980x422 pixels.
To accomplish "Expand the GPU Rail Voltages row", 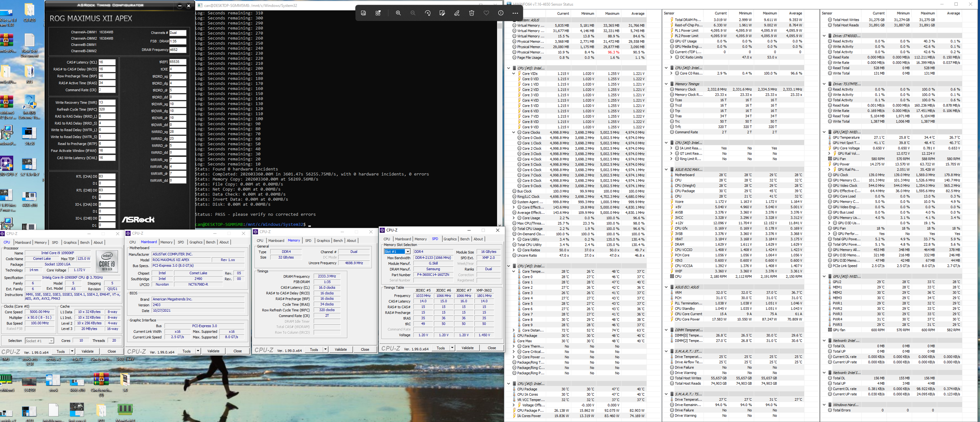I will point(829,154).
